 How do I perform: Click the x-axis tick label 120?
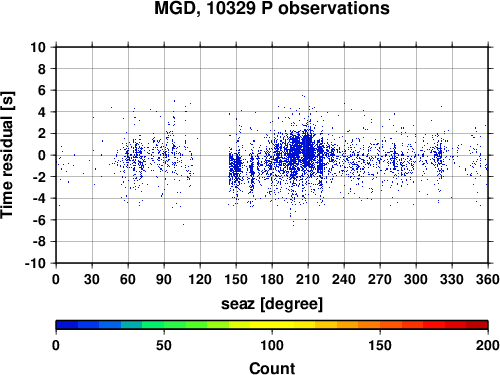point(200,279)
